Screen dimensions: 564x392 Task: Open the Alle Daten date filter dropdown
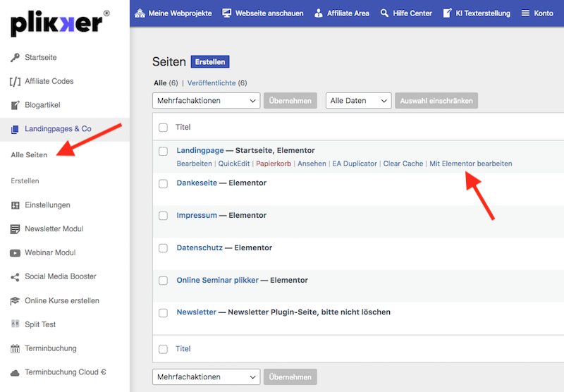click(358, 101)
